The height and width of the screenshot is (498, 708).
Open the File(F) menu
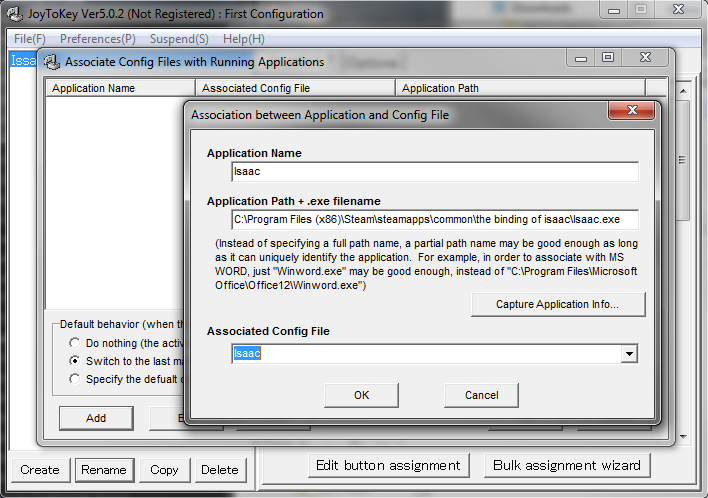coord(29,39)
